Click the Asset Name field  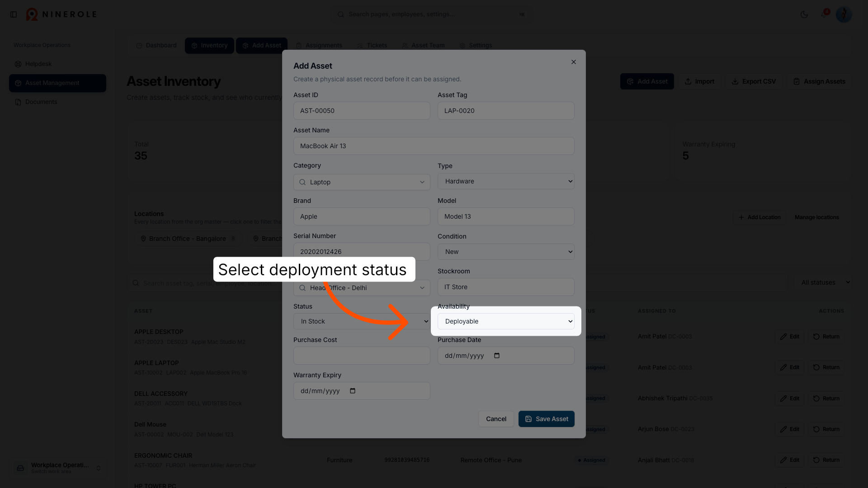tap(434, 146)
